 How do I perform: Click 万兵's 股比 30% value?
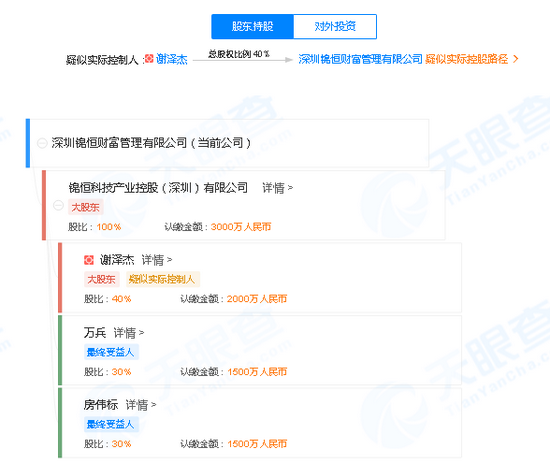click(x=121, y=372)
